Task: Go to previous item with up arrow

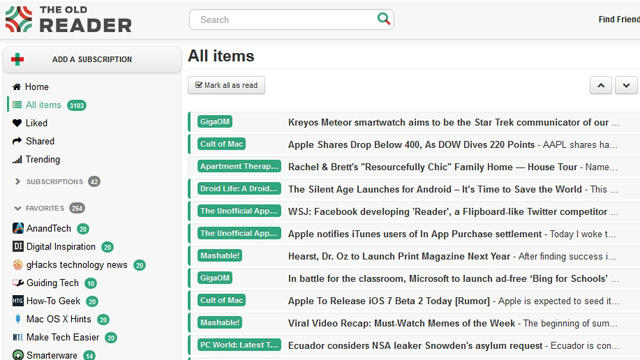Action: click(601, 85)
